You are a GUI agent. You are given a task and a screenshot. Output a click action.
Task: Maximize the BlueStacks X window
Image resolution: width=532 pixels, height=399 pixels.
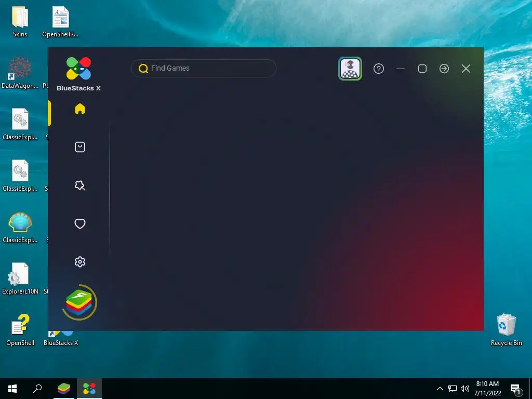coord(422,69)
